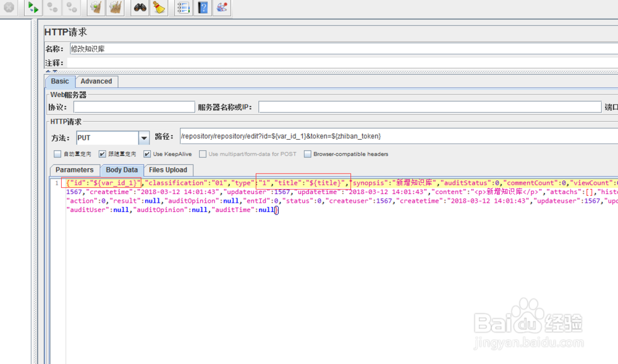
Task: Toggle the 自动重定向 checkbox
Action: pos(57,154)
